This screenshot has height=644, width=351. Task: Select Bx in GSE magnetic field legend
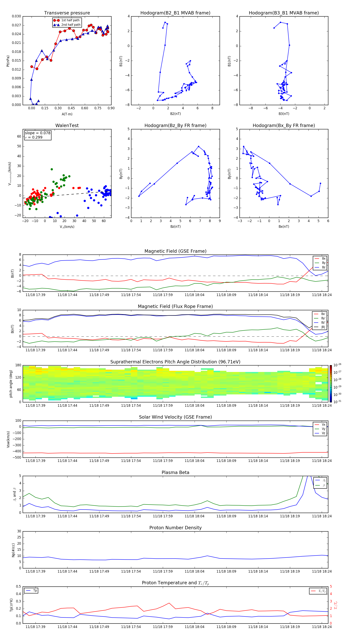[x=320, y=259]
